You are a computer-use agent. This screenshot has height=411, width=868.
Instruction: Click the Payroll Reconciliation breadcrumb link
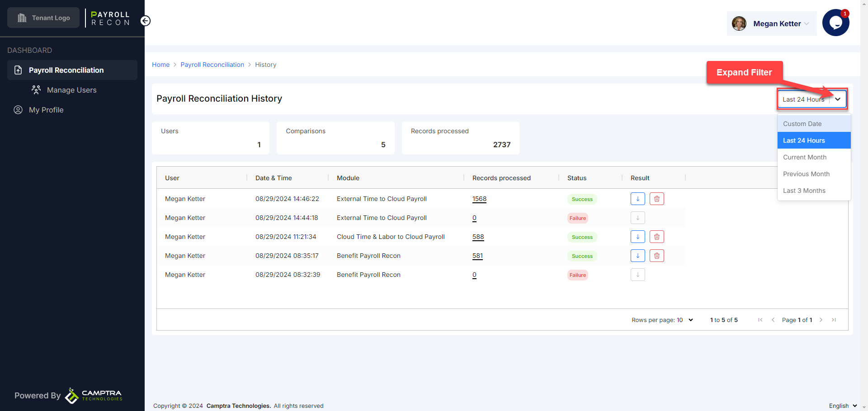[212, 65]
